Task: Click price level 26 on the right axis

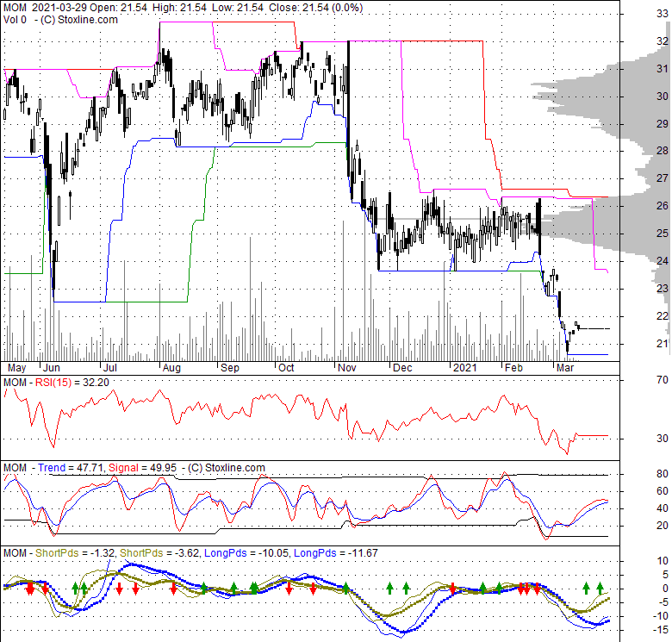Action: tap(663, 206)
